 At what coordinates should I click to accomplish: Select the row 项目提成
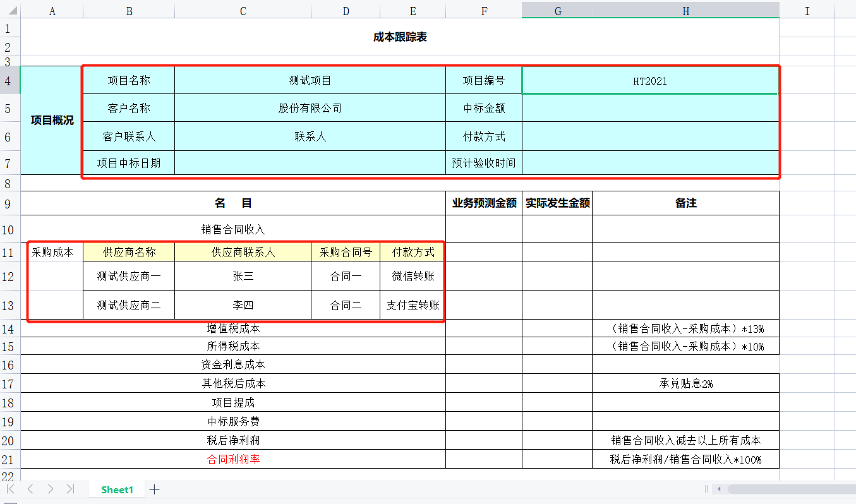point(233,402)
